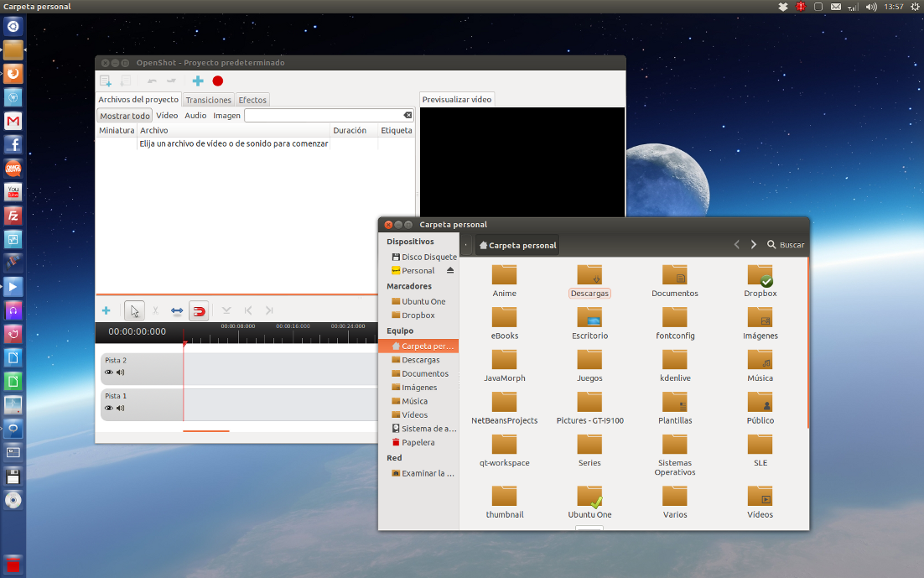Open the Archivos del proyecto tab
The width and height of the screenshot is (924, 578).
point(138,99)
